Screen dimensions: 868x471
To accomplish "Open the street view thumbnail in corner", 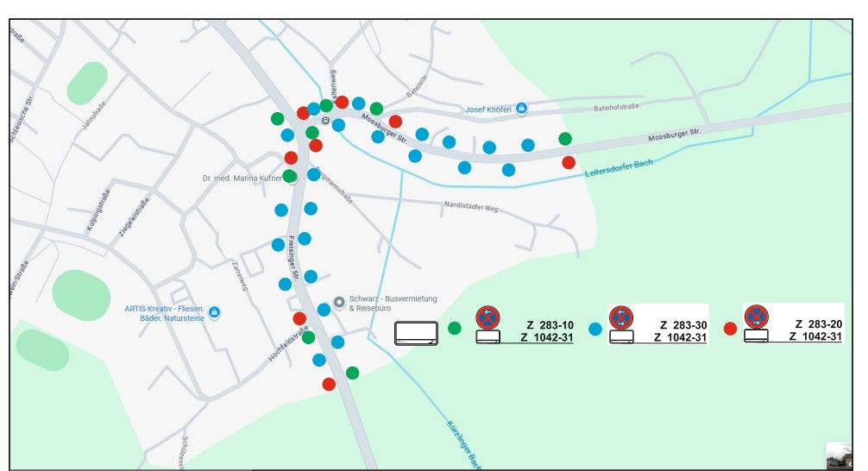I will (x=838, y=455).
